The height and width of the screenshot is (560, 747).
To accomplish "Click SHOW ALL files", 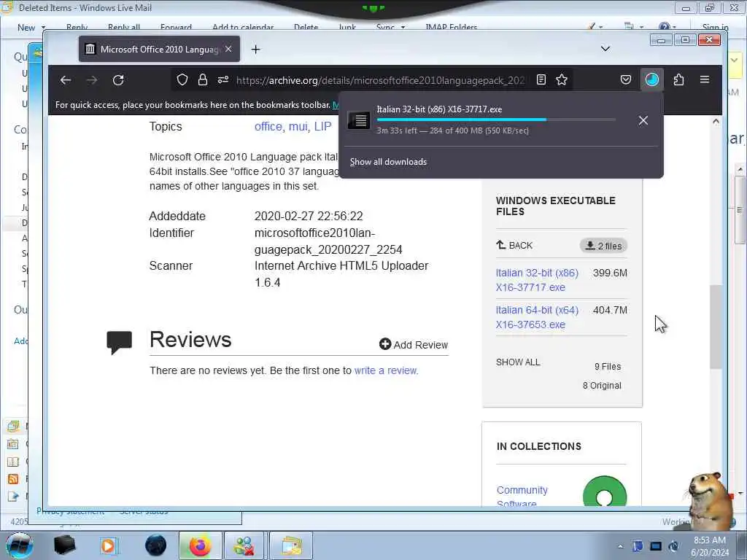I will tap(518, 362).
